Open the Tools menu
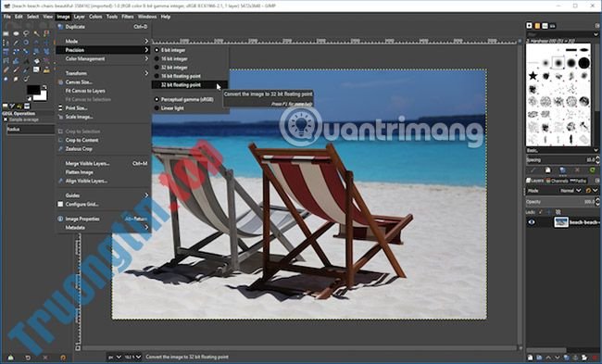Image resolution: width=602 pixels, height=364 pixels. pyautogui.click(x=112, y=17)
